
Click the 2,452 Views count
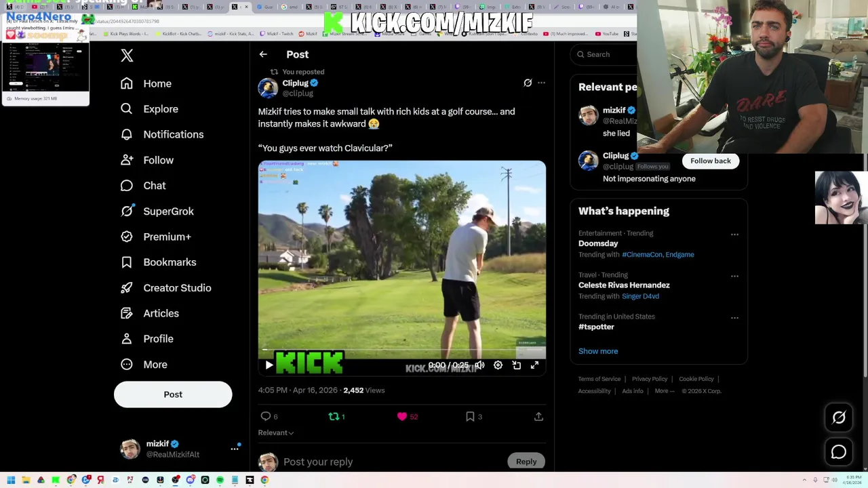tap(364, 390)
